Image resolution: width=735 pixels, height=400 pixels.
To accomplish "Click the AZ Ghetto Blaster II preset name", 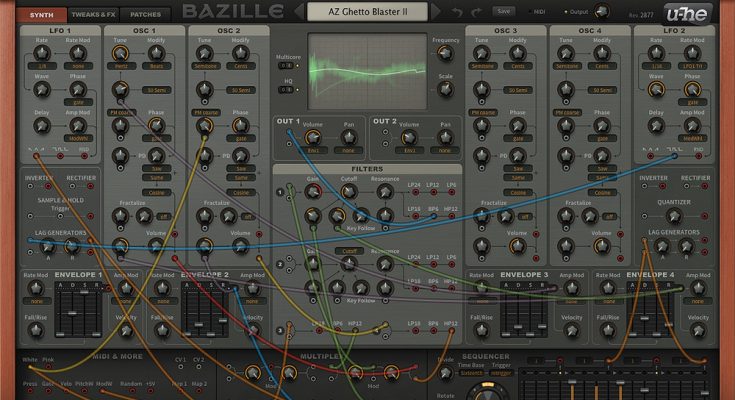I will pos(369,12).
